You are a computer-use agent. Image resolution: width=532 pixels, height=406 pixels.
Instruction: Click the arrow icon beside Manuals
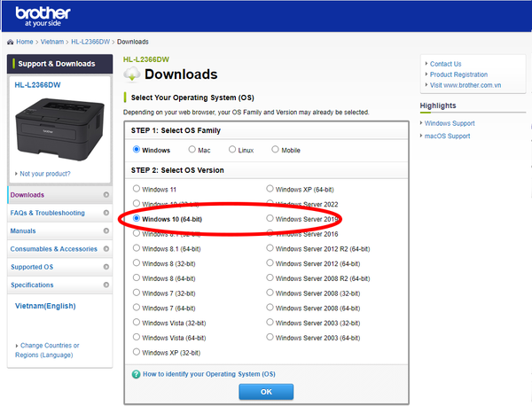[x=106, y=230]
